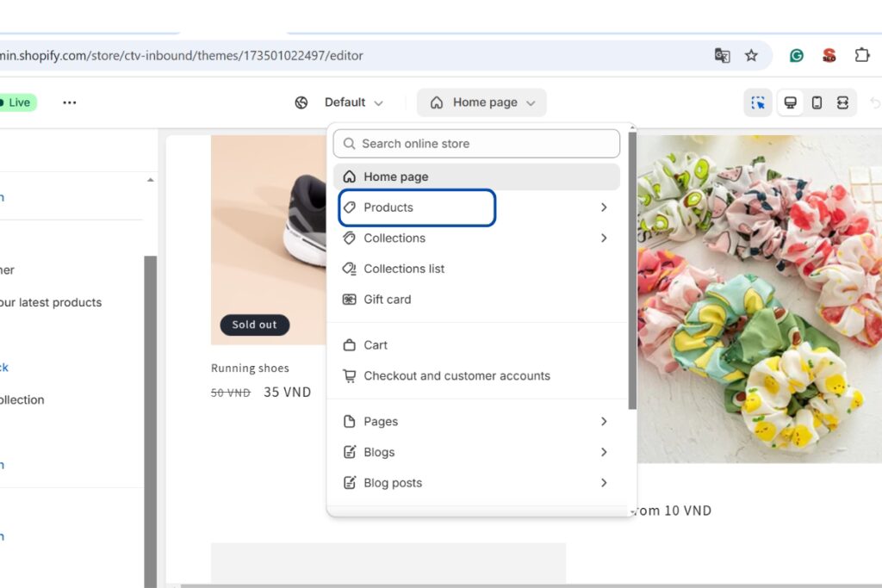Click the Cart bag icon
This screenshot has width=882, height=588.
coord(350,344)
